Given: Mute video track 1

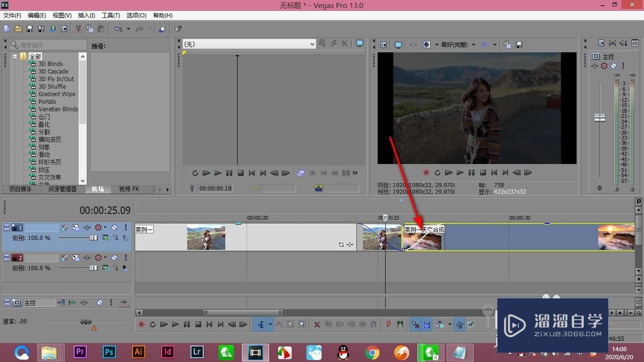Looking at the screenshot, I should [x=114, y=228].
